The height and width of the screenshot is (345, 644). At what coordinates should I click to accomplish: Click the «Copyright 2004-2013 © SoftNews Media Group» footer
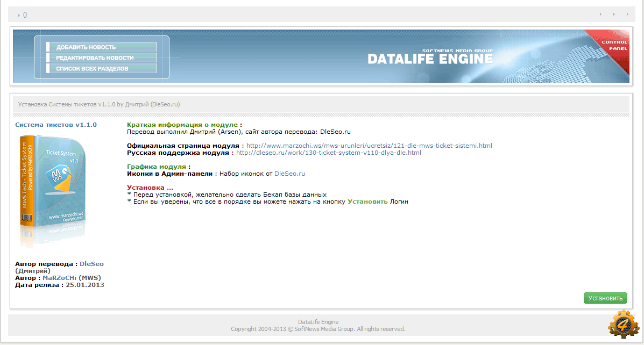[318, 329]
